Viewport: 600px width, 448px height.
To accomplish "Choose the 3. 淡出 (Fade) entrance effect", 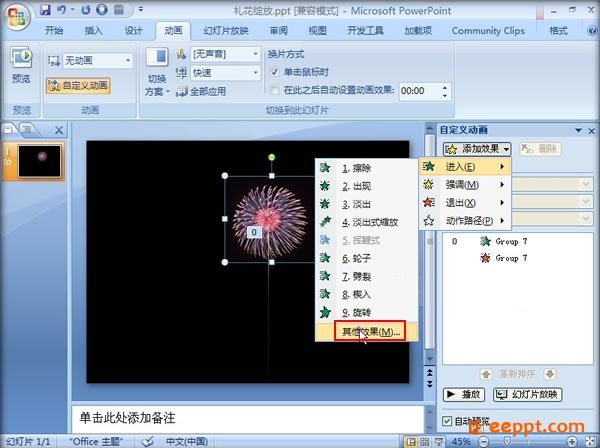I will click(366, 204).
